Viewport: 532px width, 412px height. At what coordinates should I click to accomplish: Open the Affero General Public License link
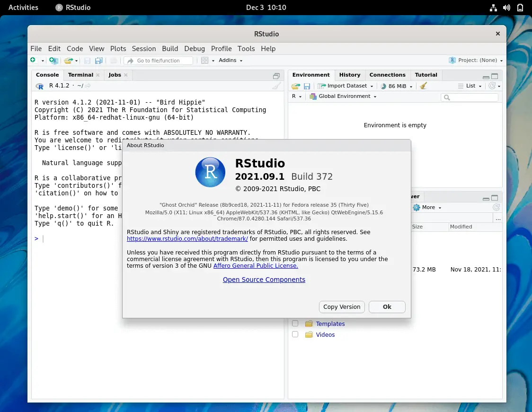(256, 266)
